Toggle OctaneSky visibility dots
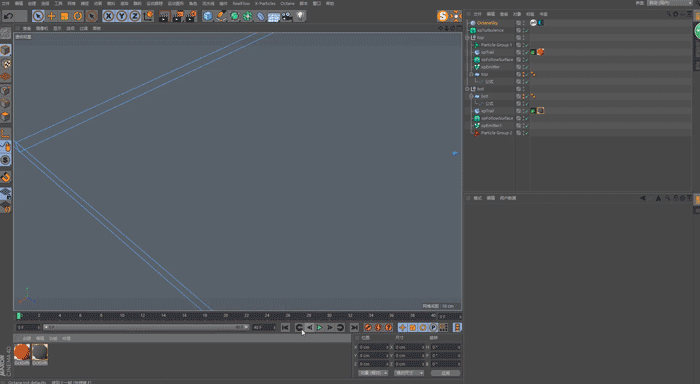Image resolution: width=700 pixels, height=384 pixels. tap(523, 23)
